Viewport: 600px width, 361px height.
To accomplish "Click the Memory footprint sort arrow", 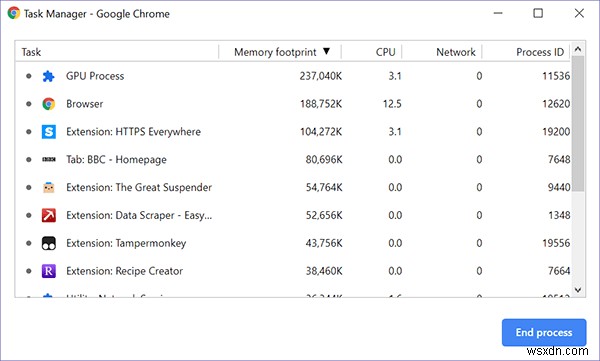I will 326,51.
